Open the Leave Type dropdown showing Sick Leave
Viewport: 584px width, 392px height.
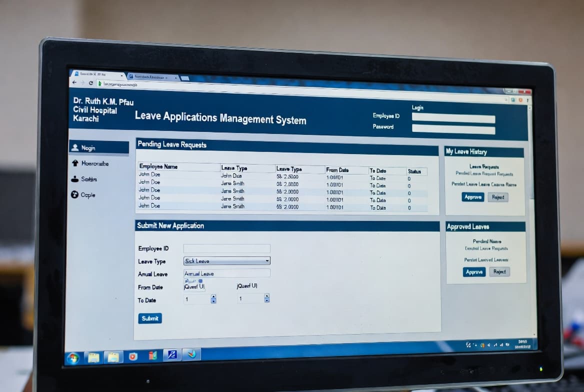tap(226, 261)
